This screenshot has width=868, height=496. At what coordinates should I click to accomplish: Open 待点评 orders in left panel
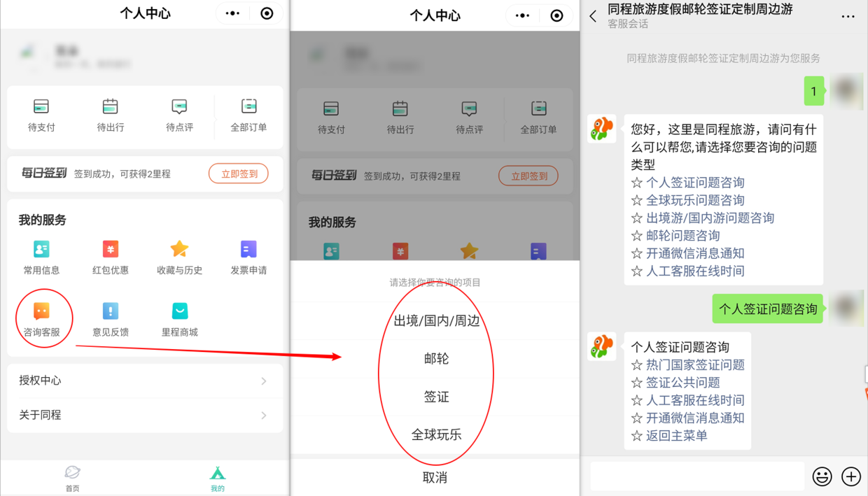(x=179, y=115)
